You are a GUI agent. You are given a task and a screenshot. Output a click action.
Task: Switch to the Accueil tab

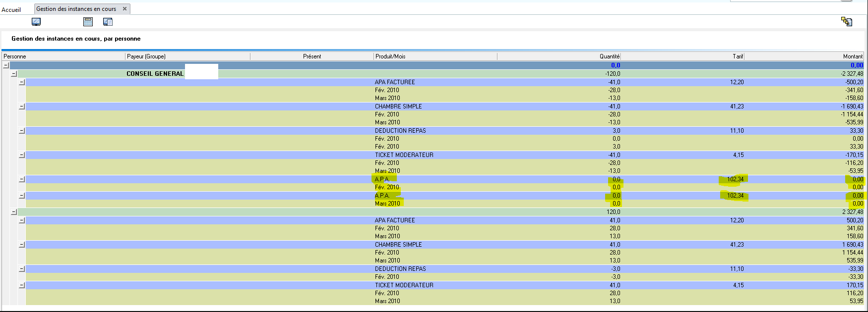coord(11,9)
